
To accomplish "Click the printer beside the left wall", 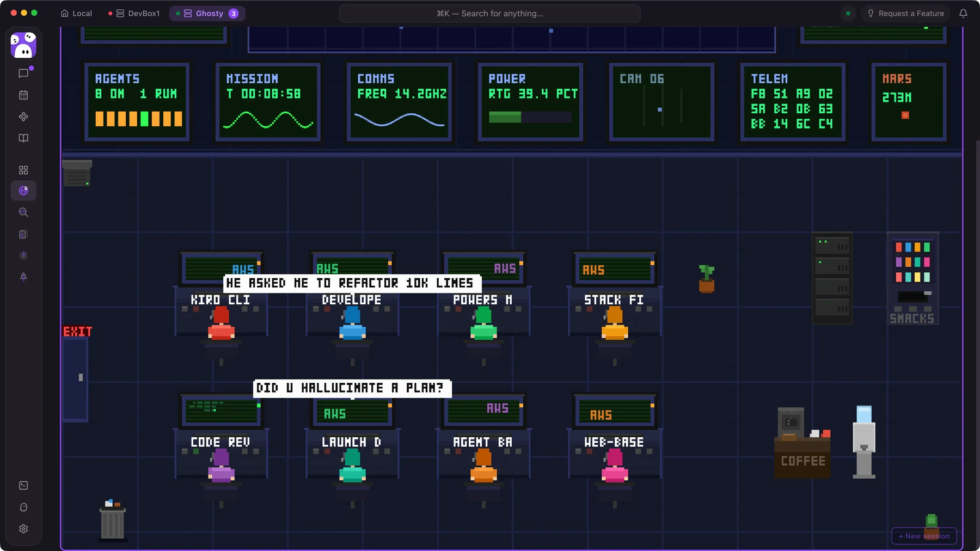I will [77, 173].
